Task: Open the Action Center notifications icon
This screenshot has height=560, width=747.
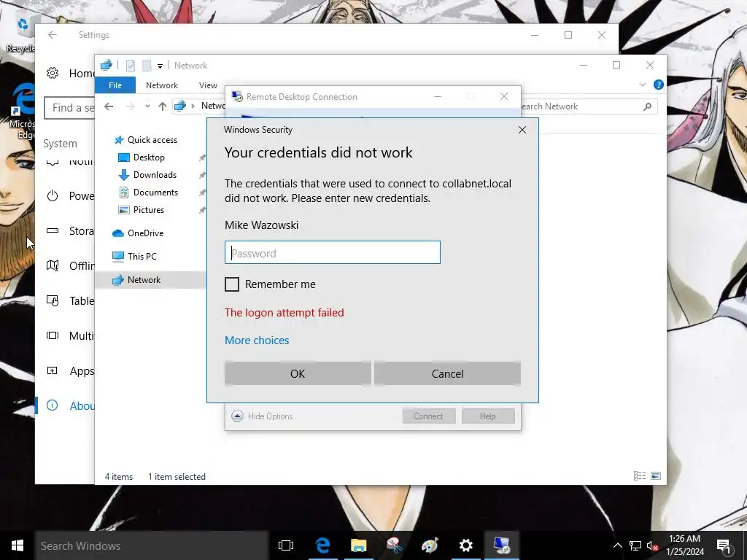Action: tap(724, 545)
